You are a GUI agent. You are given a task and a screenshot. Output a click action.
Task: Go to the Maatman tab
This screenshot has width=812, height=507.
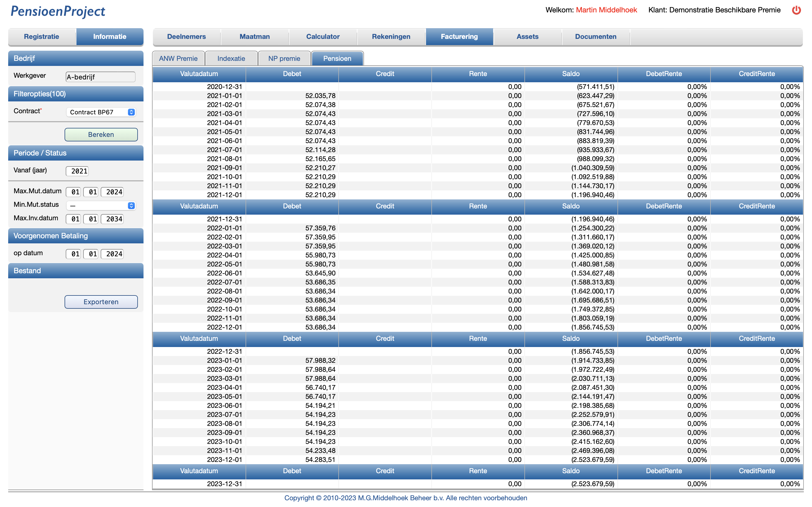click(x=254, y=37)
